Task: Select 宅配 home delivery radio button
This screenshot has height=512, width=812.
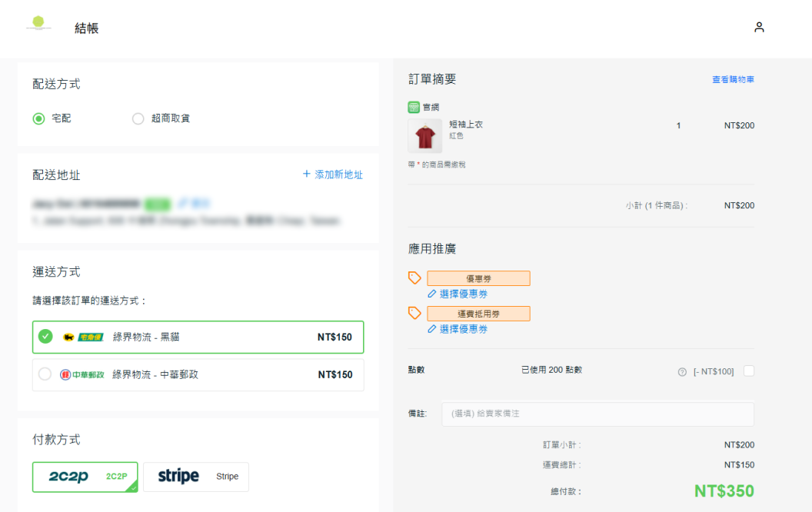Action: tap(38, 118)
